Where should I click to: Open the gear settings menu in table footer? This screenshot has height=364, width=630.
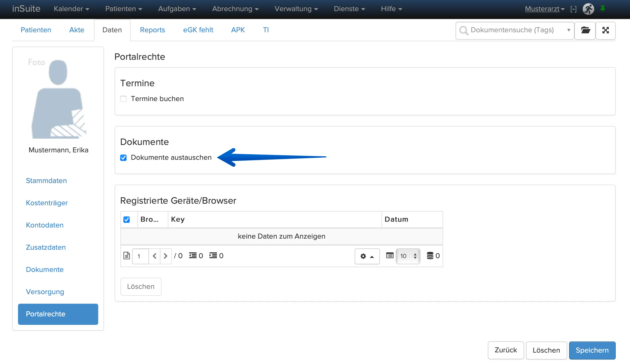click(x=367, y=256)
